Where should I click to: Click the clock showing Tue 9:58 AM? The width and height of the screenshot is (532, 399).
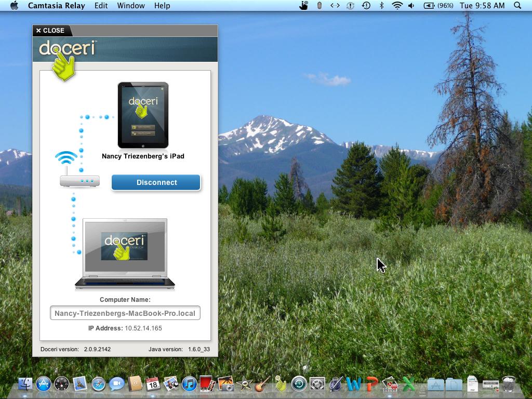pyautogui.click(x=482, y=5)
